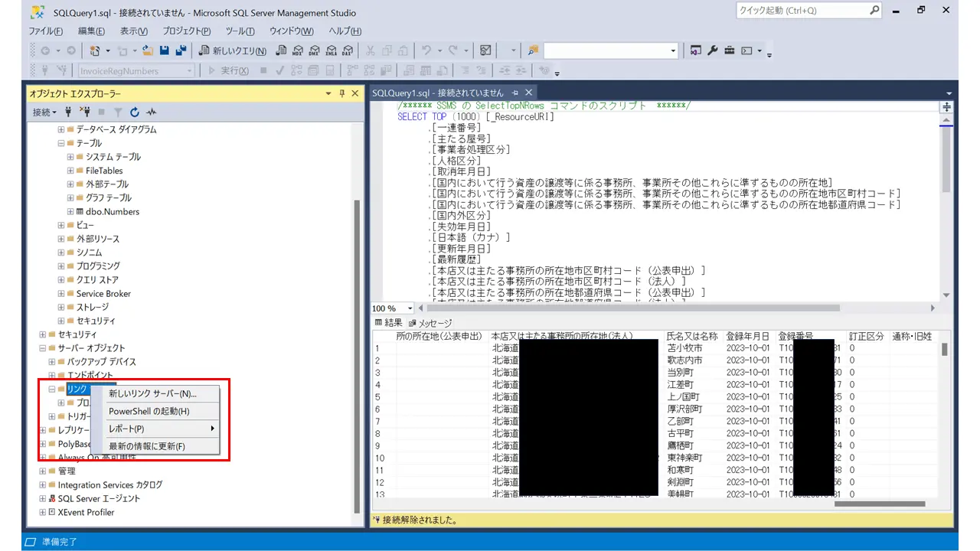Pin the Object Explorer panel with auto-hide
Screen dimensions: 980x551
click(341, 93)
